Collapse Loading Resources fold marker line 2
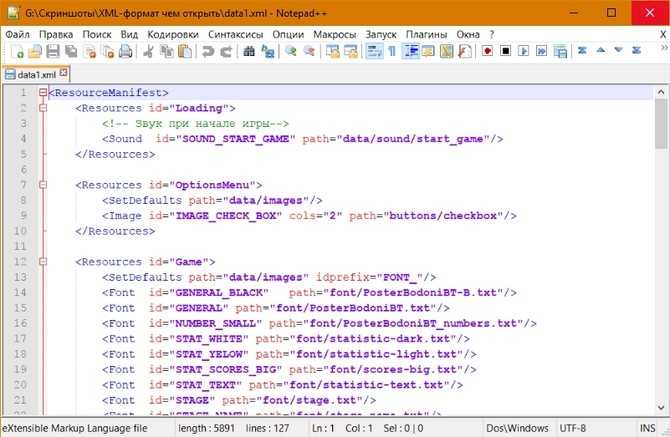This screenshot has width=670, height=437. (x=42, y=108)
